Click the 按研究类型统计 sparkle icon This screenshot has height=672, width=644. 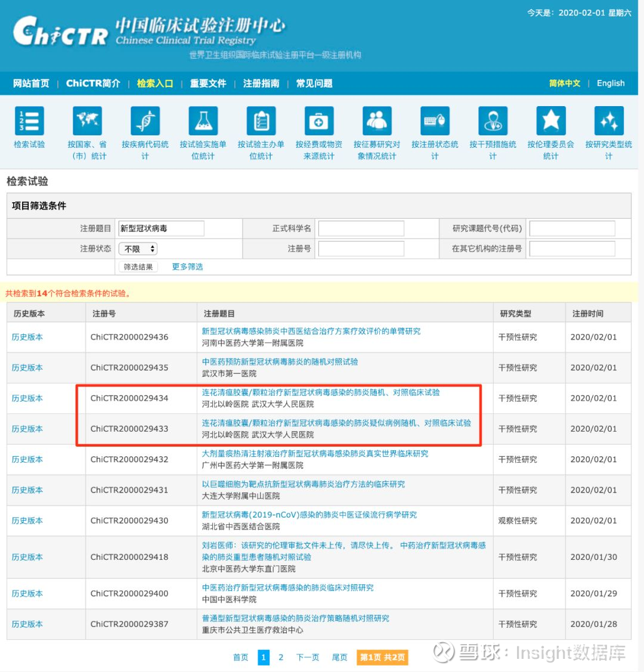(x=608, y=120)
